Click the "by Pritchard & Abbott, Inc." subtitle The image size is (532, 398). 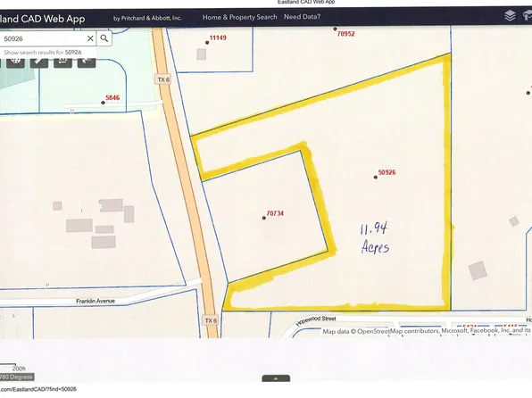tap(147, 19)
